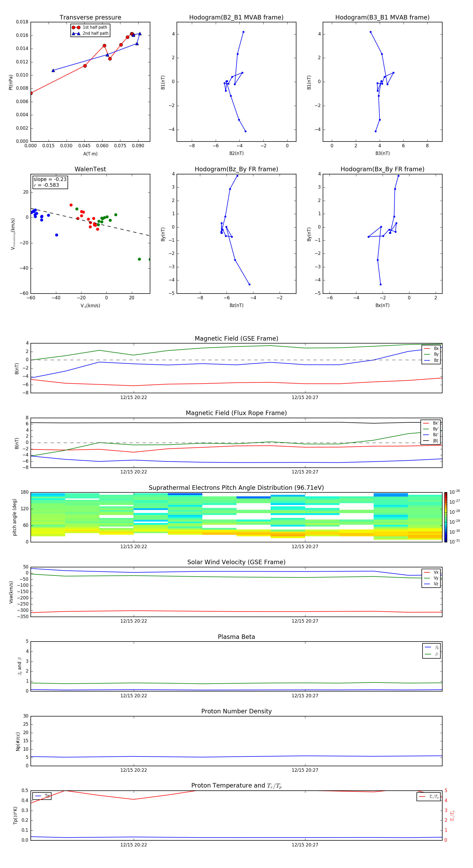Click the "Pt(nPa)" y-axis label

11,82
